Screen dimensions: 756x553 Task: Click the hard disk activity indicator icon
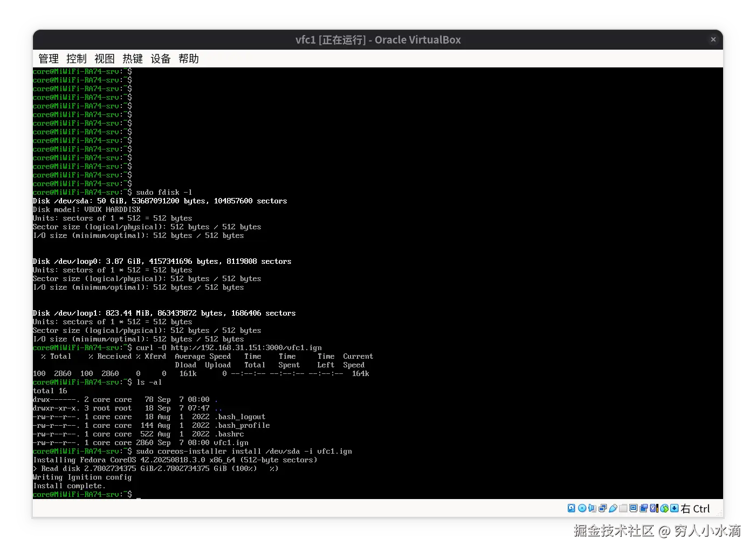click(x=572, y=508)
